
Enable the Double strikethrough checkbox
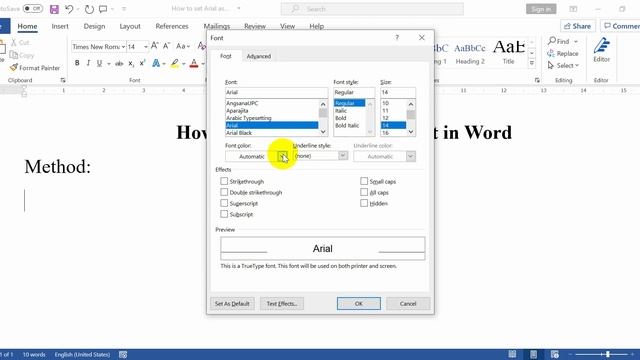coord(224,192)
